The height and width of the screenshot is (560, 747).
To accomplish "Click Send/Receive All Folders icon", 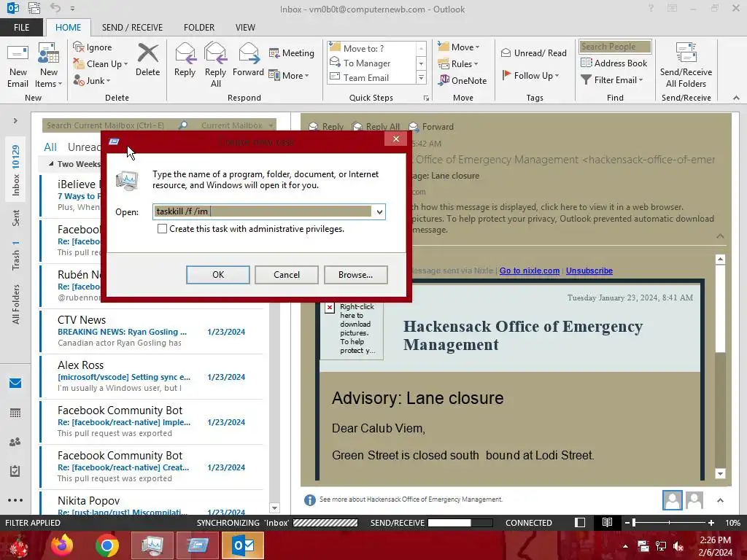I will (686, 52).
